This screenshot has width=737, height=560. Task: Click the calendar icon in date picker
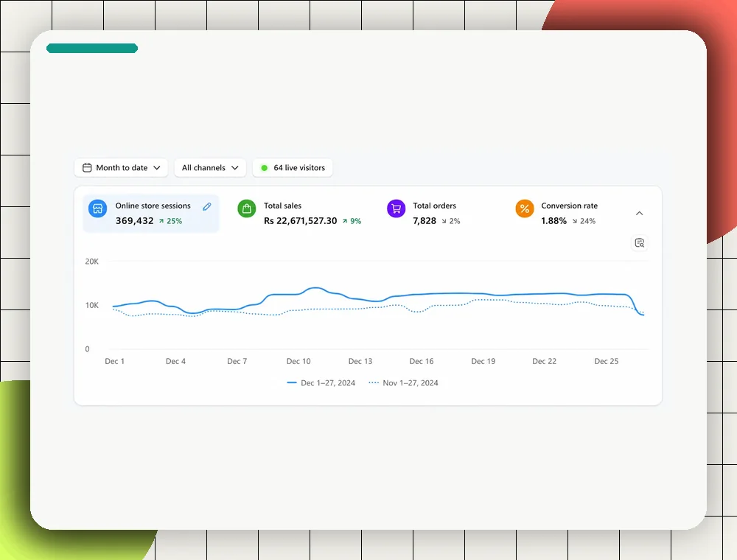click(87, 168)
